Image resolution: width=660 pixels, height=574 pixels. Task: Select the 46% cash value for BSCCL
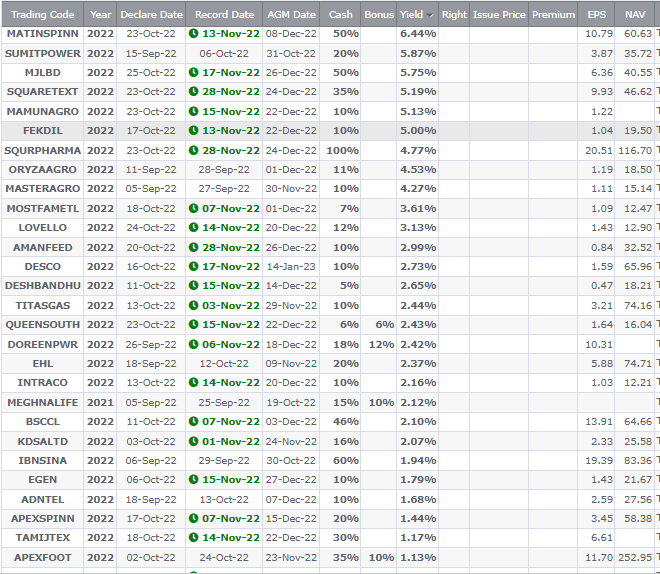(x=346, y=421)
